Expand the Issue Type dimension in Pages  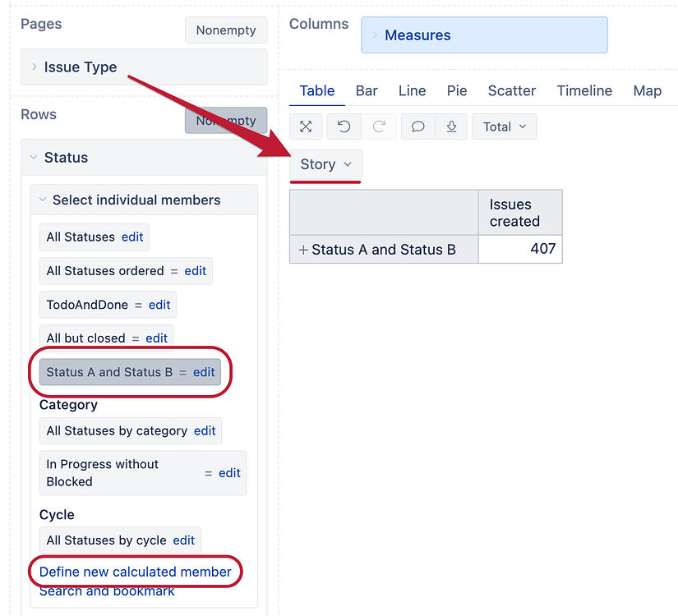coord(33,67)
